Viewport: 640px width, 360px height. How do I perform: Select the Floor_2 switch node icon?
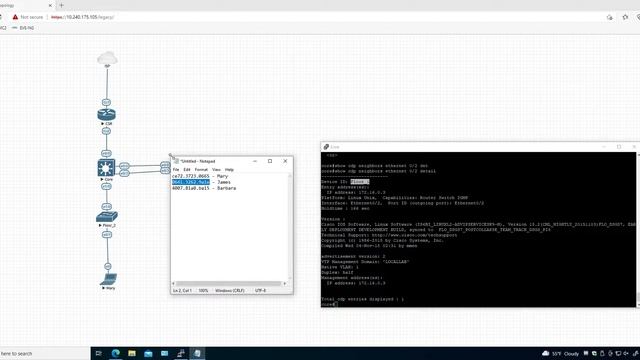tap(107, 217)
